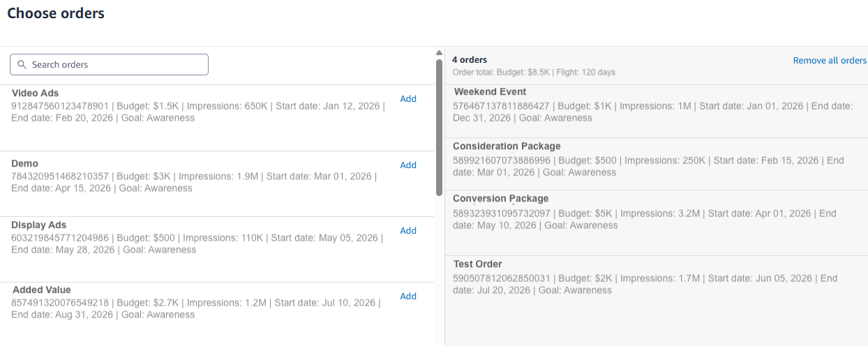This screenshot has height=346, width=868.
Task: Select the Demo order title
Action: point(25,164)
